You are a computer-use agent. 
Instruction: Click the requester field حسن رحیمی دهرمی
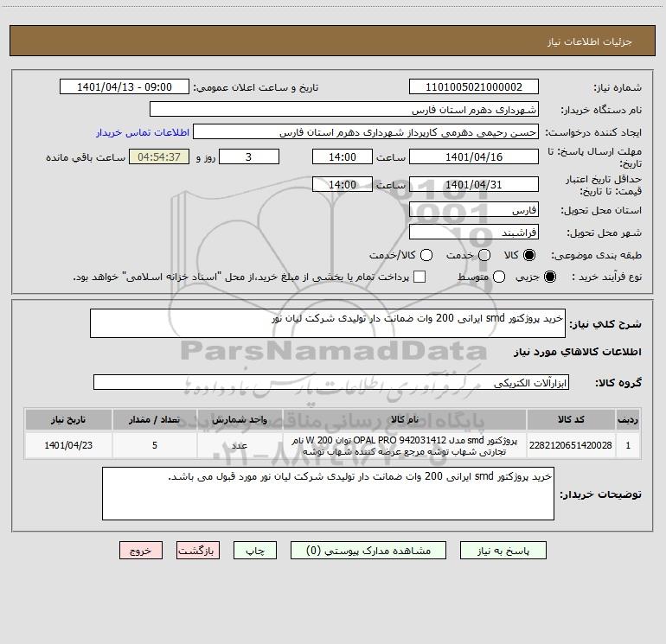click(x=366, y=131)
